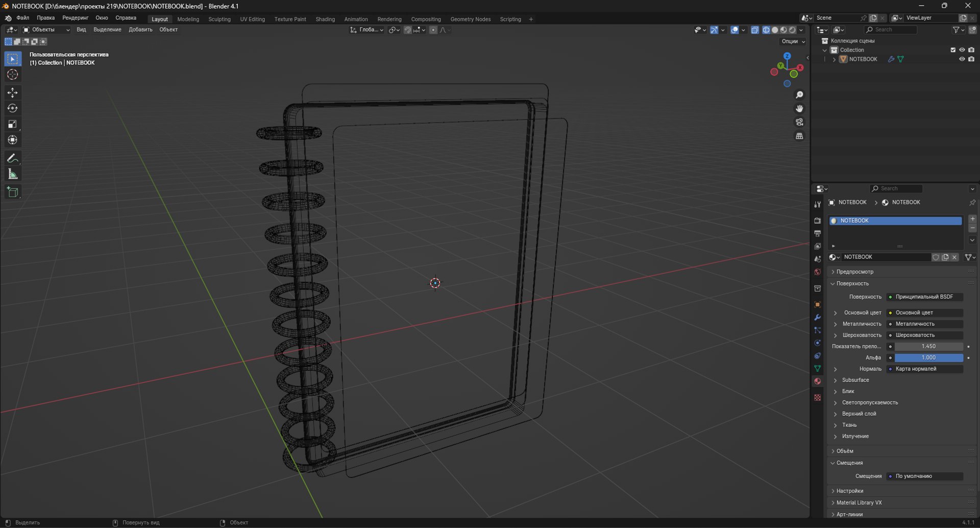Open the Texture properties tab
This screenshot has height=528, width=980.
817,397
